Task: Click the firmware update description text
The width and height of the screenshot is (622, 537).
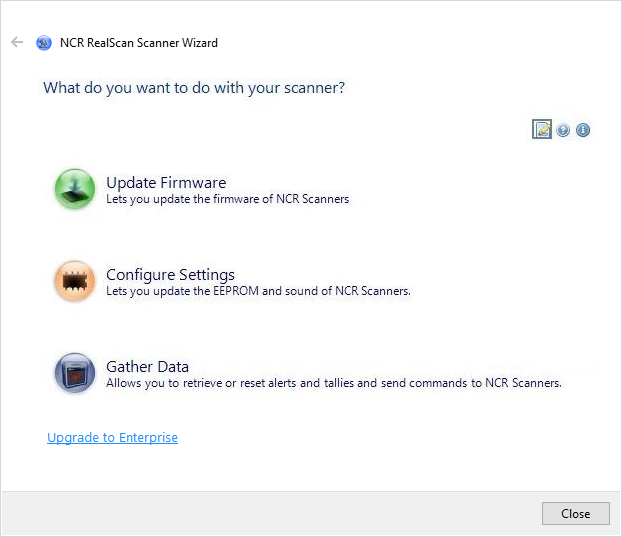Action: pyautogui.click(x=227, y=199)
